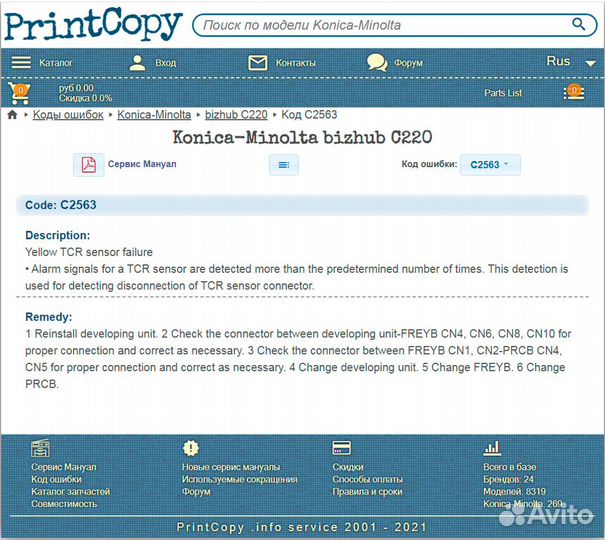Open footer Сервис Мануал link
The height and width of the screenshot is (540, 605).
[x=64, y=467]
